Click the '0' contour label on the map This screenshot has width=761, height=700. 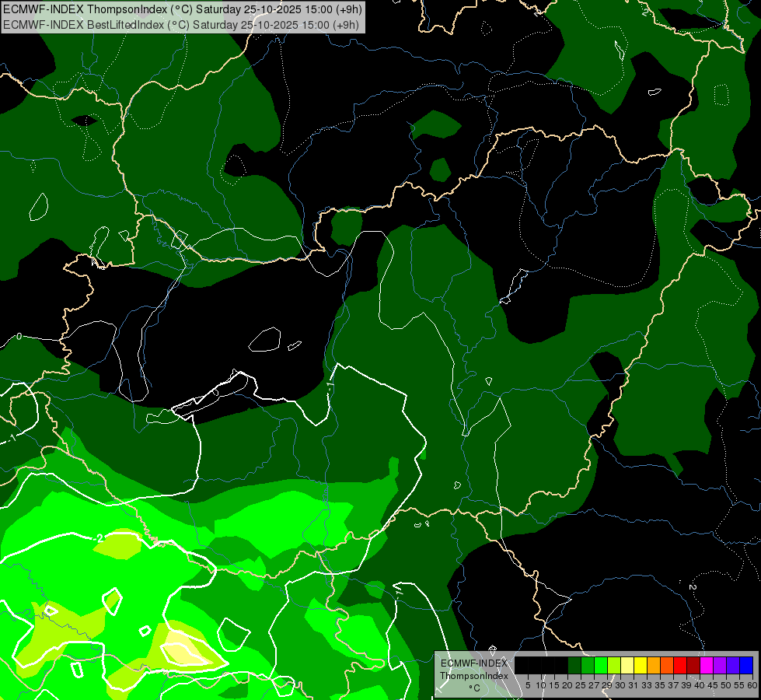19,336
